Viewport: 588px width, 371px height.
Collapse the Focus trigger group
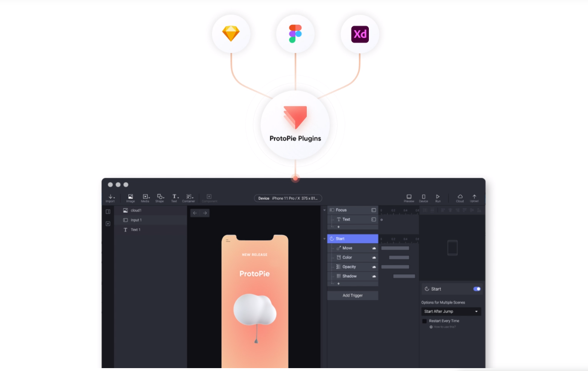pos(325,210)
